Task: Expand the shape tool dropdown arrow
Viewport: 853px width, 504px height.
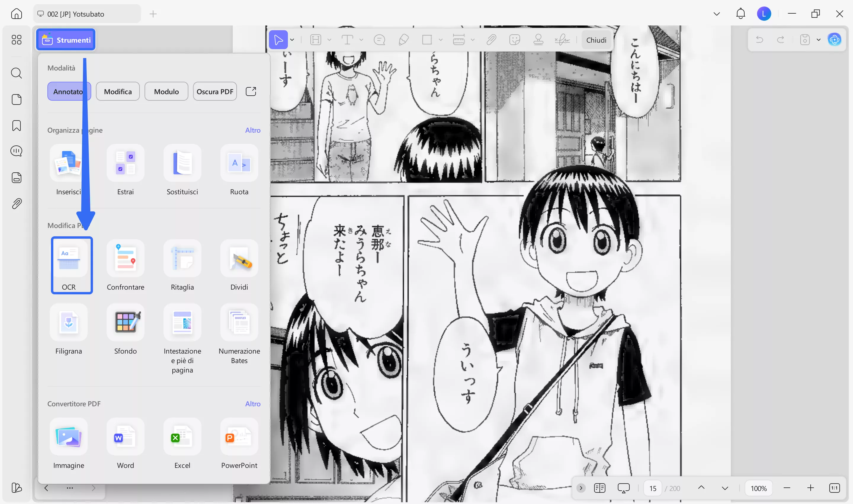Action: click(441, 40)
